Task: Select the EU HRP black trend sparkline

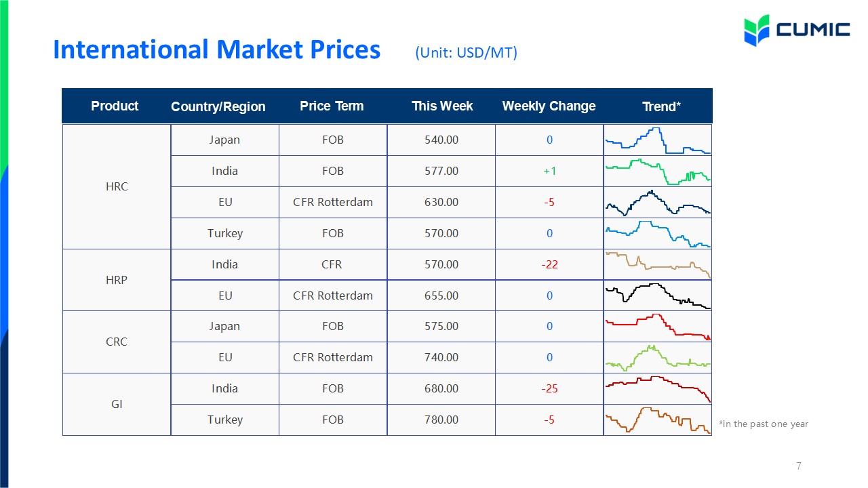Action: pos(658,296)
